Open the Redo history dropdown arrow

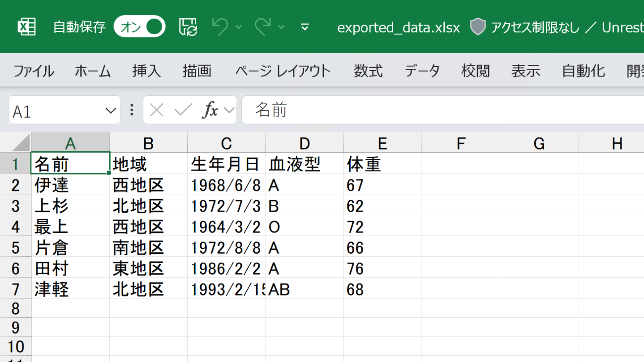(281, 27)
